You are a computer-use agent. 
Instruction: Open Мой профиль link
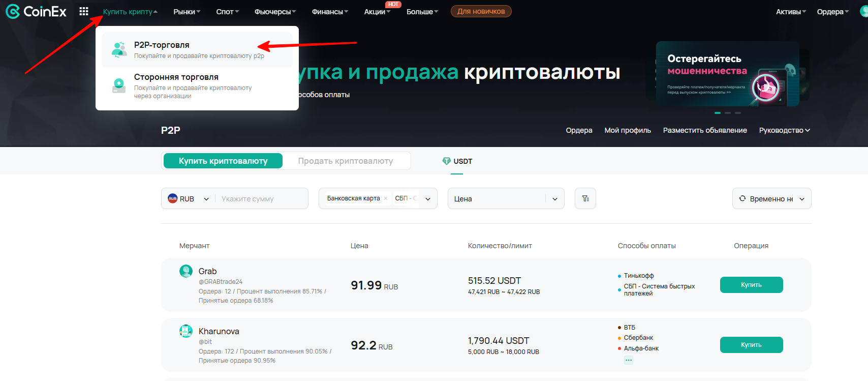pos(628,130)
